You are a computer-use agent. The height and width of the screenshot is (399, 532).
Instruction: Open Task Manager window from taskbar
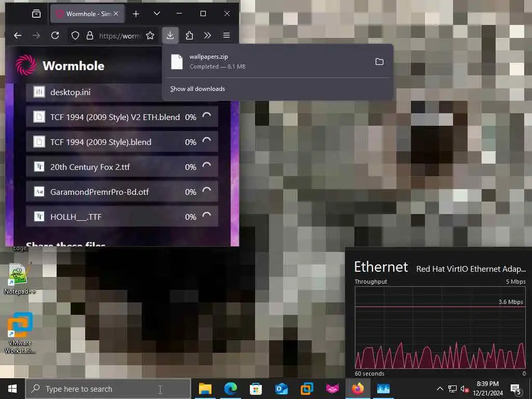[383, 389]
